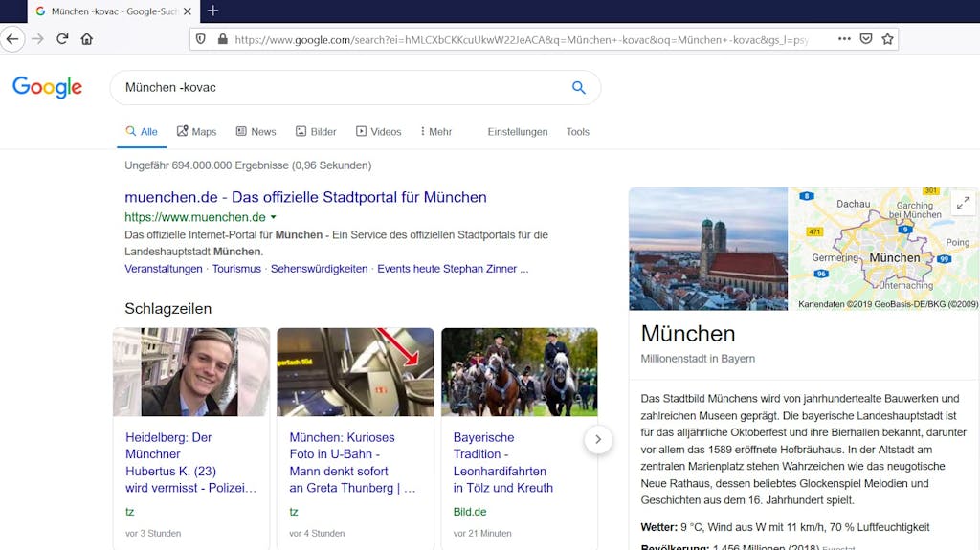Open the Tourismus sitelink
The image size is (980, 550).
pos(236,269)
